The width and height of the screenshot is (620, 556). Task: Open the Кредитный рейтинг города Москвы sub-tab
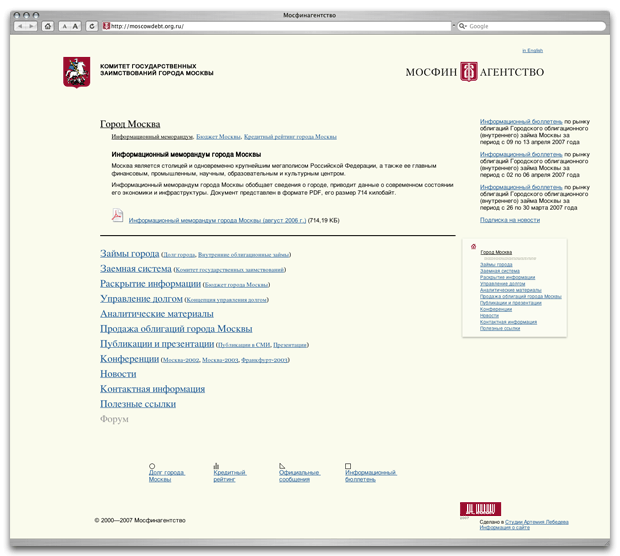pyautogui.click(x=290, y=136)
